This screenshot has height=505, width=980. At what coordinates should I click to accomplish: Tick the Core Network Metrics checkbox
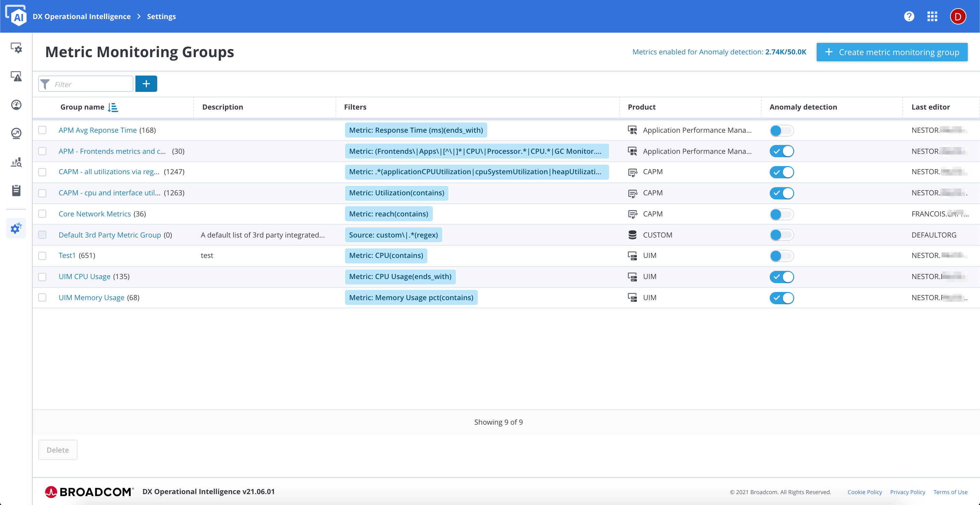[42, 214]
